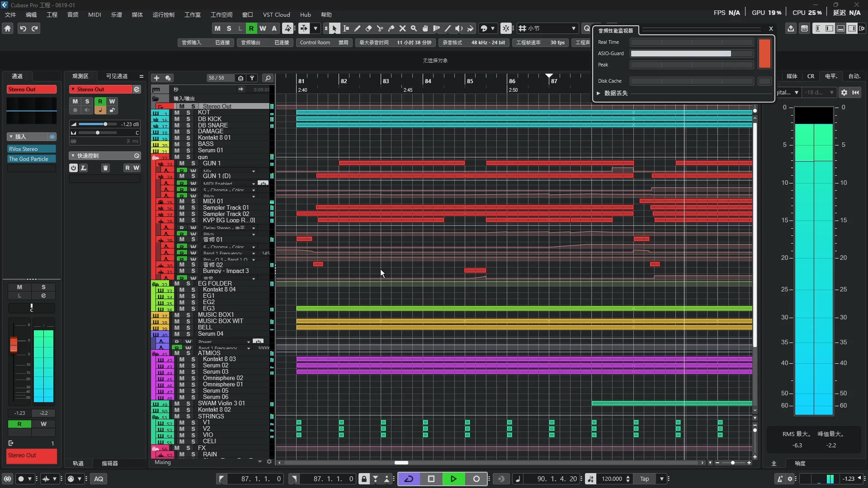Reset meters with the rewind-bar icon

pyautogui.click(x=856, y=93)
